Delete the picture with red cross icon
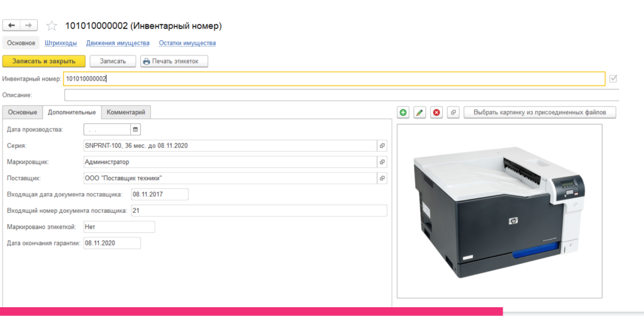 436,113
